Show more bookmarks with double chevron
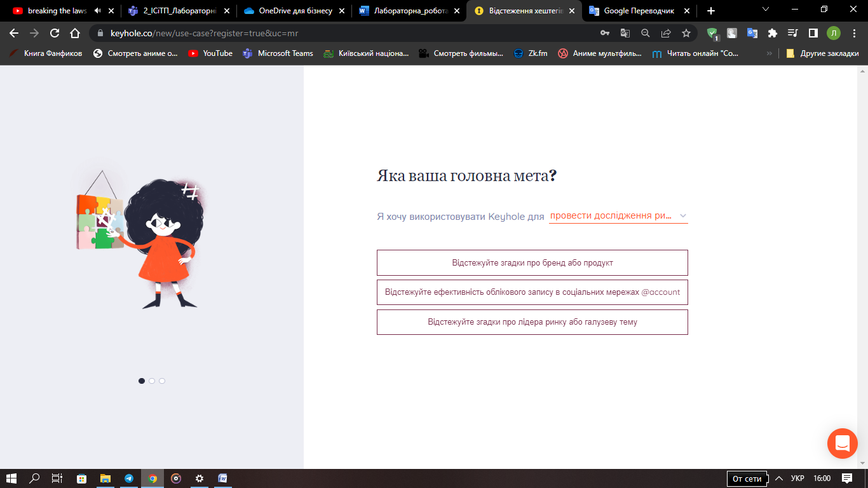The image size is (868, 488). (x=770, y=53)
